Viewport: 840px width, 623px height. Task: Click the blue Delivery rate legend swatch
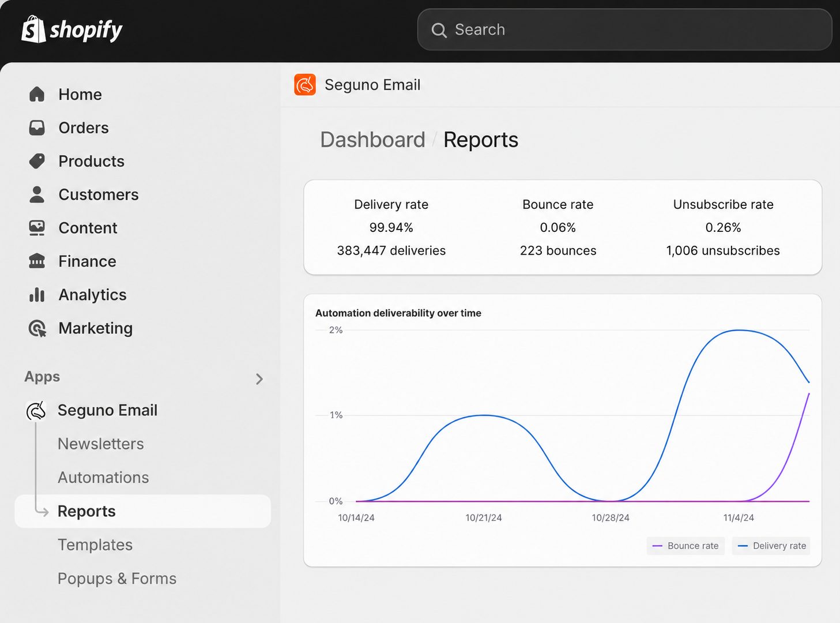(x=743, y=546)
